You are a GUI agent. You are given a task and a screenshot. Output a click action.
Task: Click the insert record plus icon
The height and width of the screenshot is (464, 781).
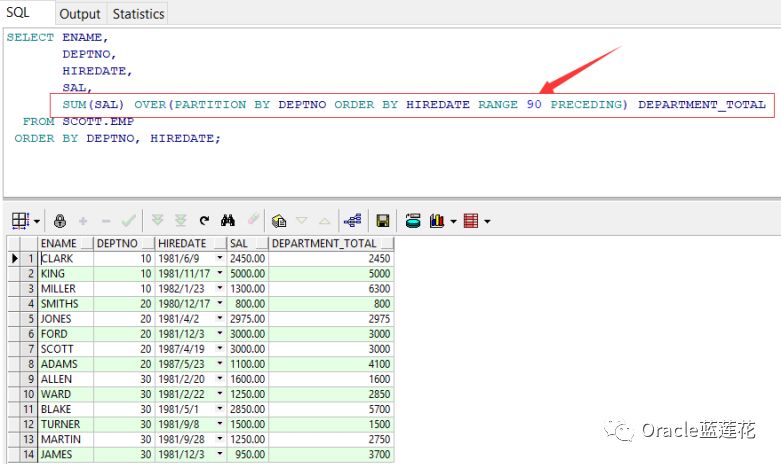(83, 221)
